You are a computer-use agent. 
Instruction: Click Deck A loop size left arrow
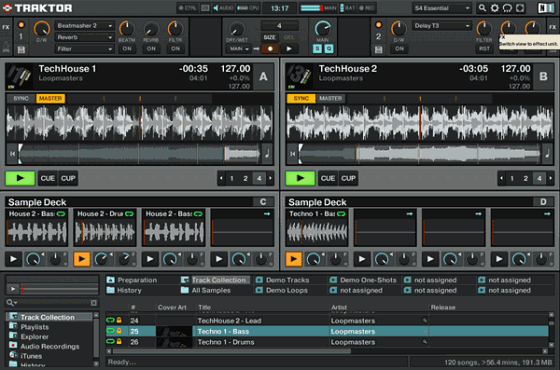point(221,178)
